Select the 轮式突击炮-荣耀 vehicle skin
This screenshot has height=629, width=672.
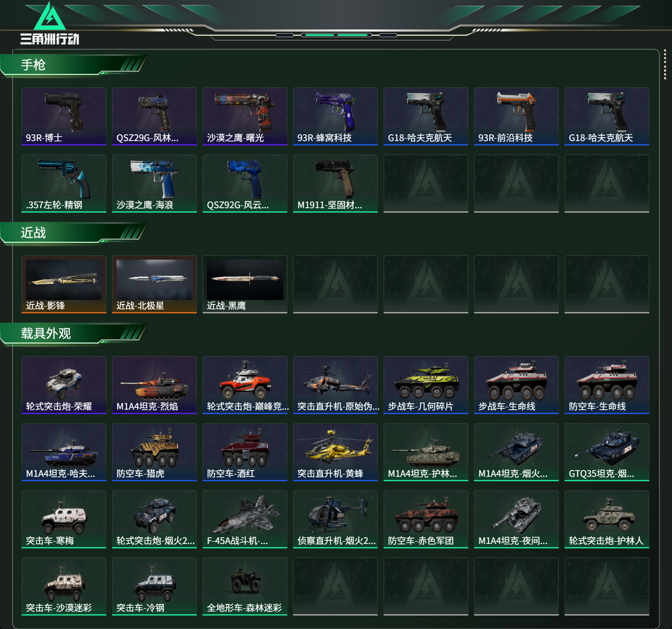(64, 385)
